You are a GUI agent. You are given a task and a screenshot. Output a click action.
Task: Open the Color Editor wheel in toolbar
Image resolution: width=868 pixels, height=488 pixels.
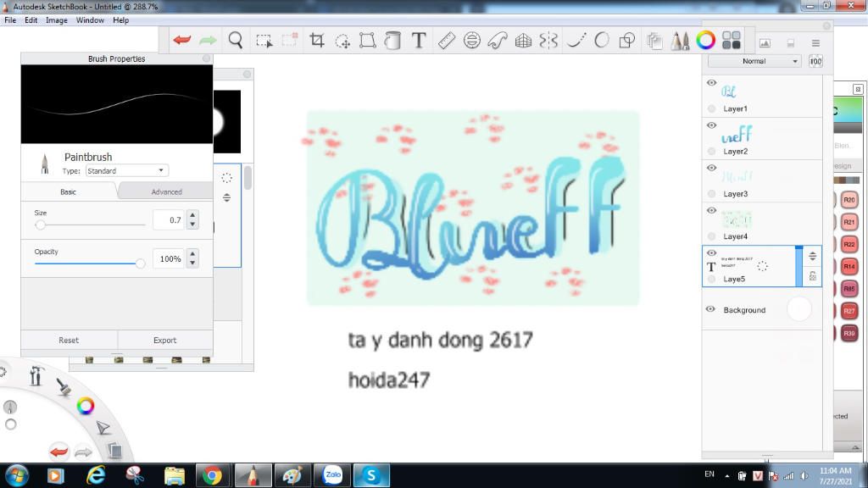(x=705, y=40)
